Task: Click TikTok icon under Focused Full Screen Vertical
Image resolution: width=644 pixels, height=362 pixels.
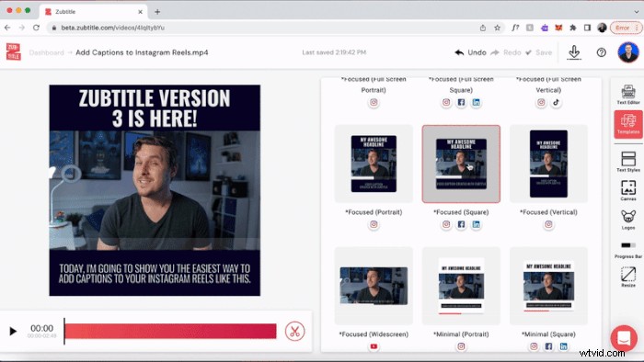Action: 556,103
